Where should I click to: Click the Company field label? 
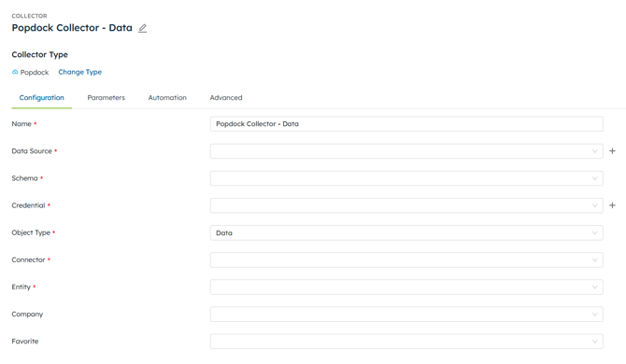coord(27,315)
